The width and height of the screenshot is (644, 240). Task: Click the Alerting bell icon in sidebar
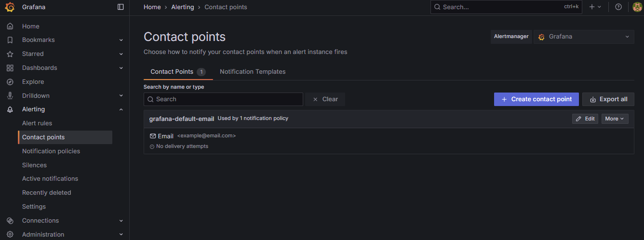click(x=10, y=109)
